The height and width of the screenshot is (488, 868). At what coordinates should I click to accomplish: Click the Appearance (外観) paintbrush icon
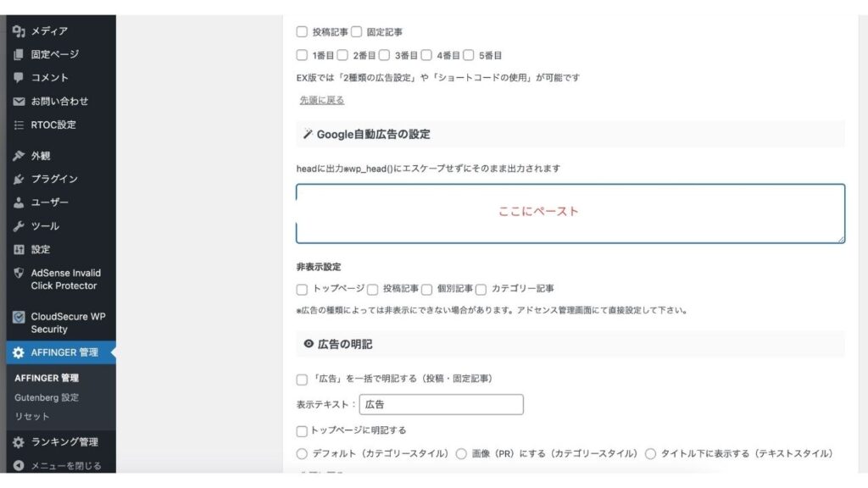(19, 156)
